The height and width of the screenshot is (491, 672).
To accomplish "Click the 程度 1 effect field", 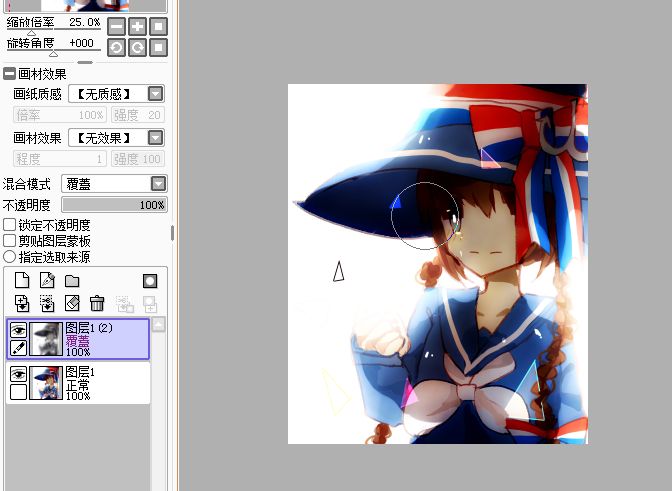I will [x=60, y=159].
